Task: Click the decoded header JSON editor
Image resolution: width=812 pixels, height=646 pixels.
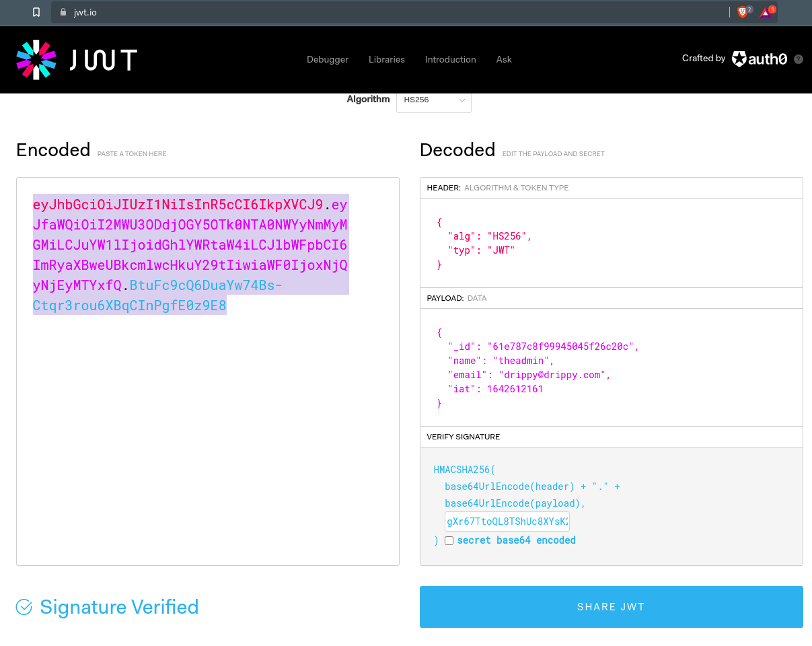Action: point(611,243)
